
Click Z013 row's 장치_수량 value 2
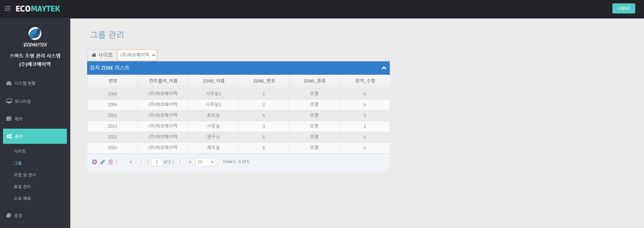[365, 126]
